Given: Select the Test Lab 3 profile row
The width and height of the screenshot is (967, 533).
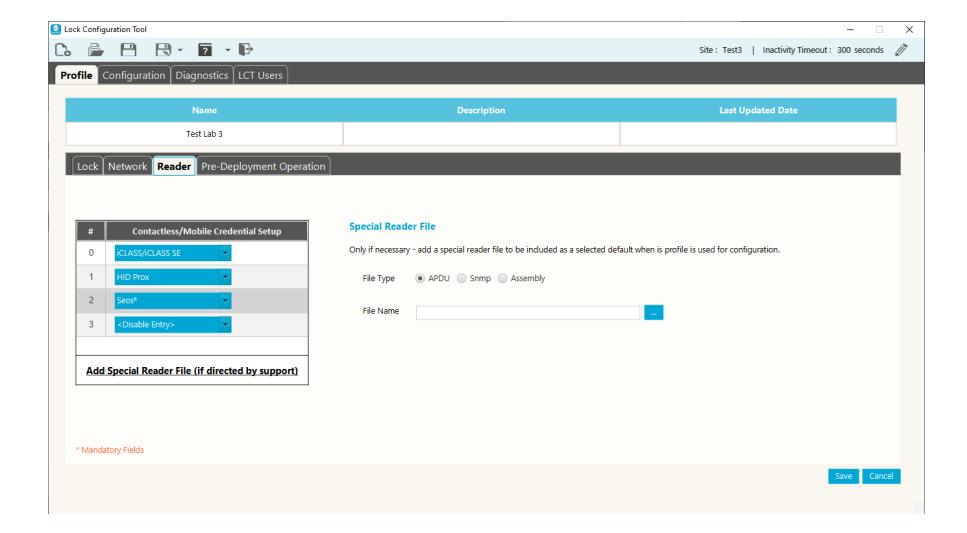Looking at the screenshot, I should pyautogui.click(x=481, y=134).
